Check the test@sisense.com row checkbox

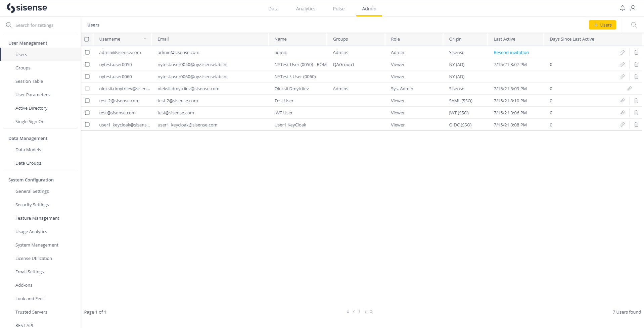coord(87,113)
